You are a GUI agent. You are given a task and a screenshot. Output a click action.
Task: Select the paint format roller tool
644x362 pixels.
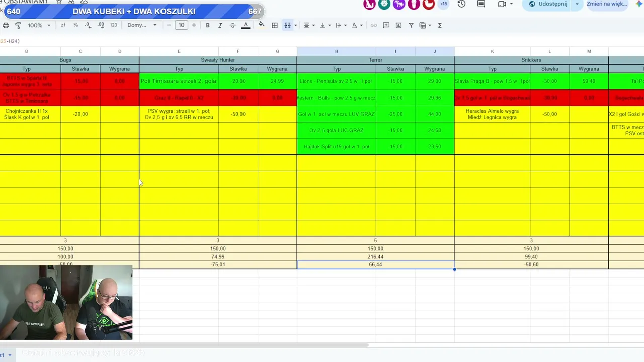pyautogui.click(x=18, y=25)
